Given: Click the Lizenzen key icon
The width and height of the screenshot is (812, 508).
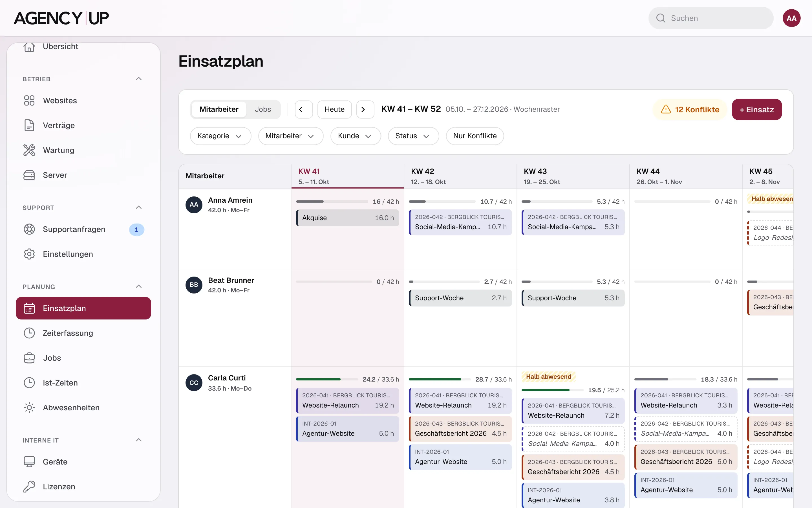Looking at the screenshot, I should tap(29, 487).
